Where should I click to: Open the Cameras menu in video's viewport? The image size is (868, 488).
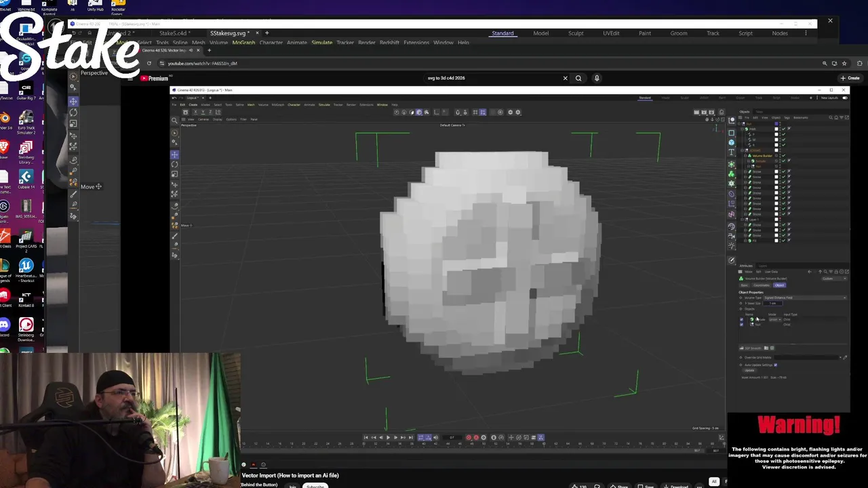(x=203, y=119)
